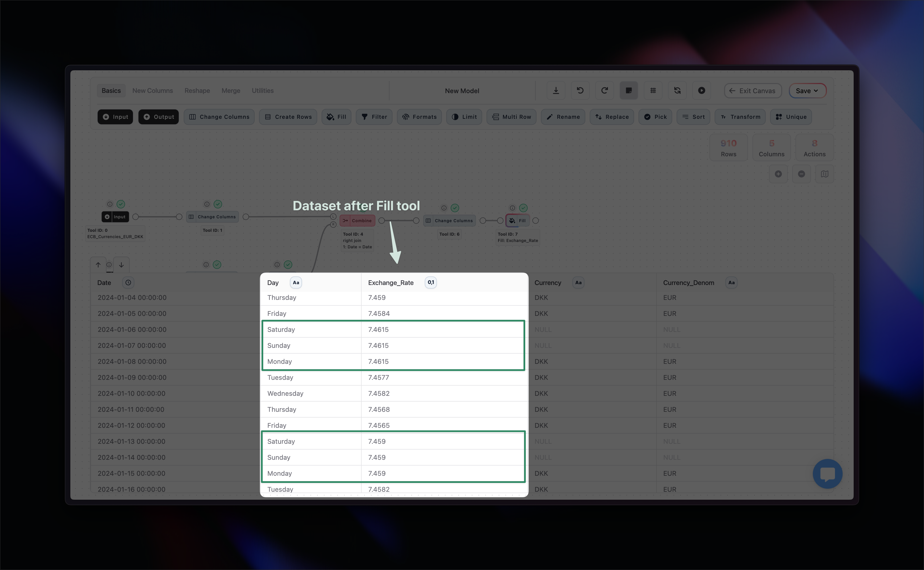Click the Exchange_Rate column type badge
Screen dimensions: 924x570
tap(431, 282)
